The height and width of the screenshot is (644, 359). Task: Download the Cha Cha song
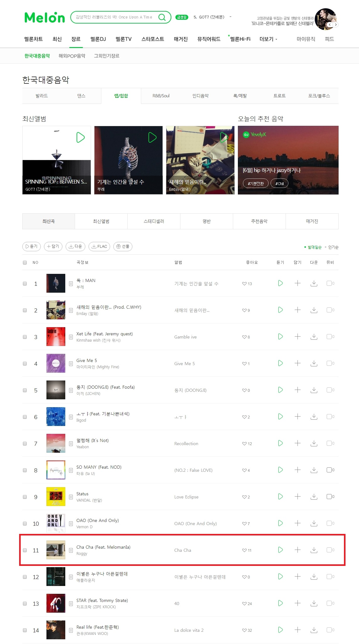click(314, 550)
